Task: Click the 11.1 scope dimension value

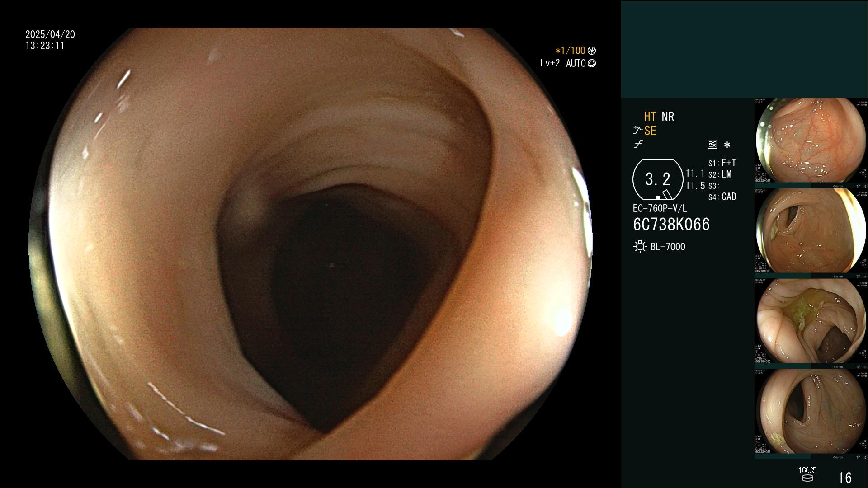Action: pyautogui.click(x=695, y=174)
